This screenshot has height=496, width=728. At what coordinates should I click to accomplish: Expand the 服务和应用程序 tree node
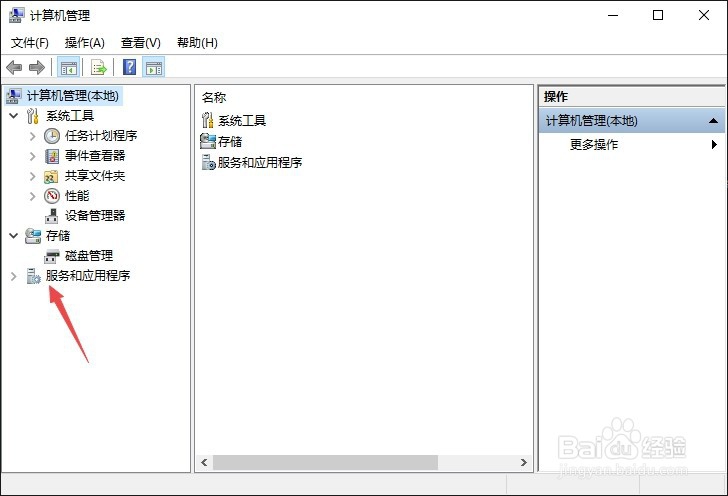[13, 276]
